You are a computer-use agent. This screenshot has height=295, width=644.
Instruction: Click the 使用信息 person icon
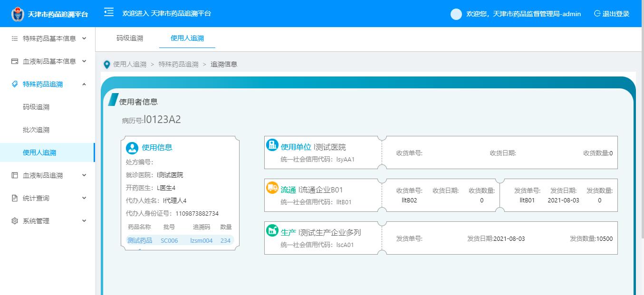point(132,148)
